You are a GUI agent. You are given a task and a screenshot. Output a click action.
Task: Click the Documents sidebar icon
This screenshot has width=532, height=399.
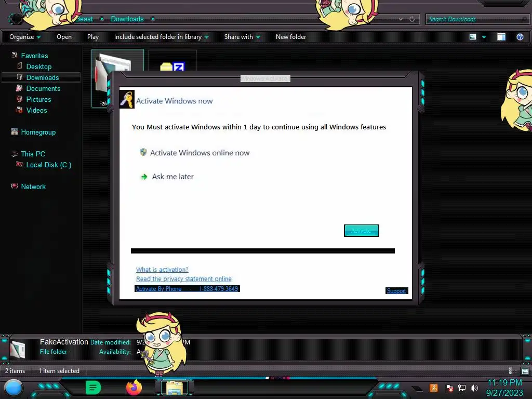click(x=19, y=88)
